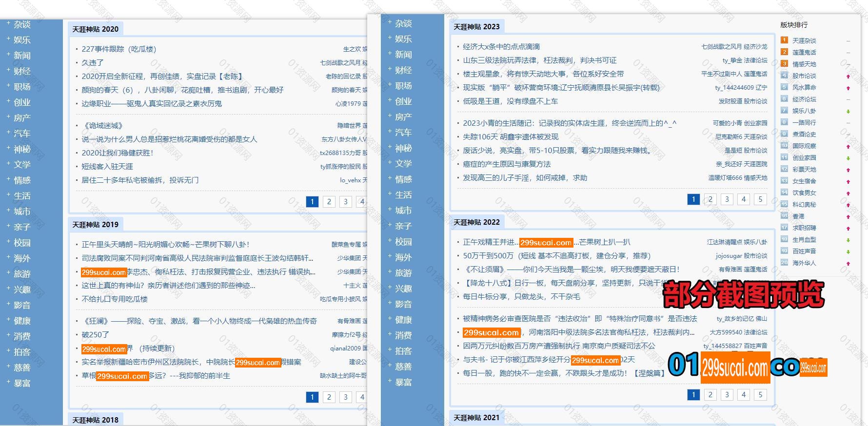Select the 天涯神贴 2019 section tab
Screen dimensions: 868x426
(x=96, y=225)
